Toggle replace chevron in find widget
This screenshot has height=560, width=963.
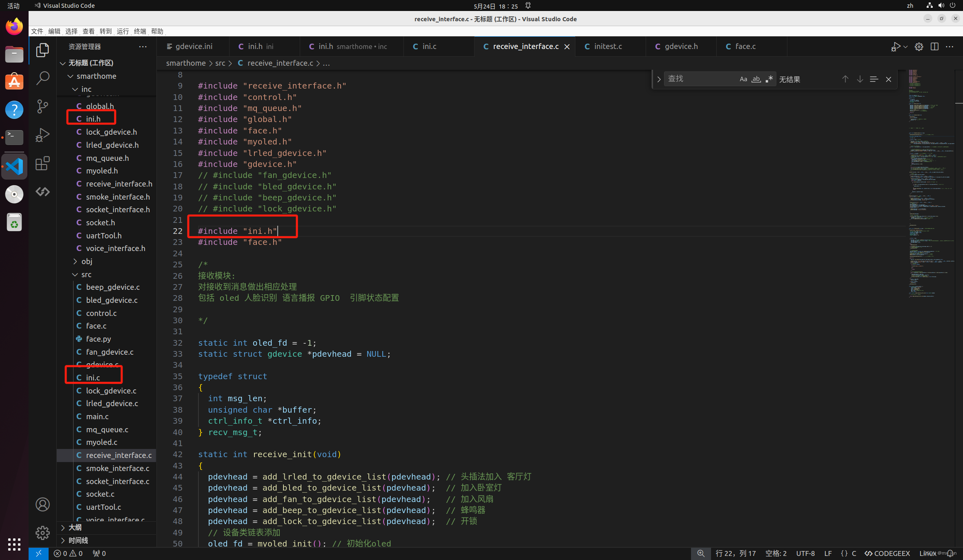coord(658,79)
